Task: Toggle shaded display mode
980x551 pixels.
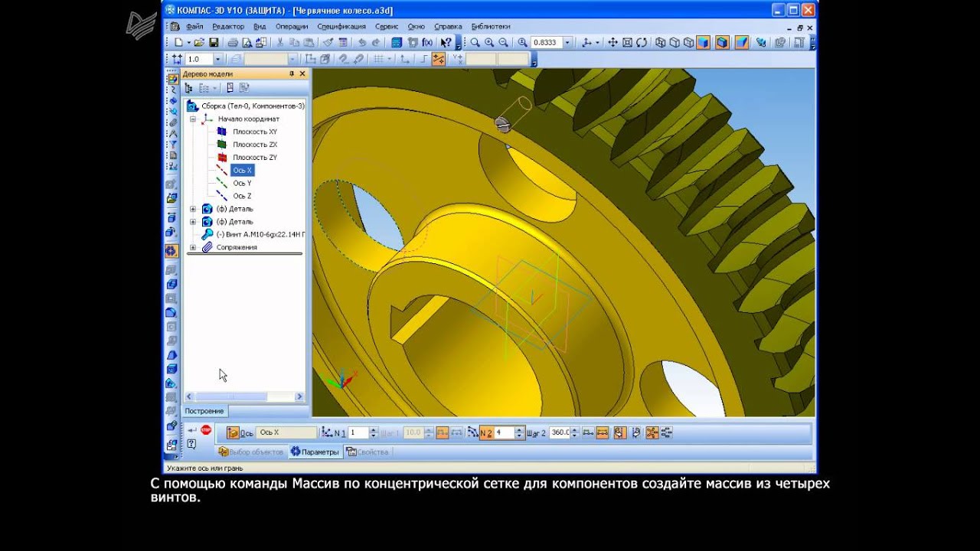Action: tap(703, 43)
